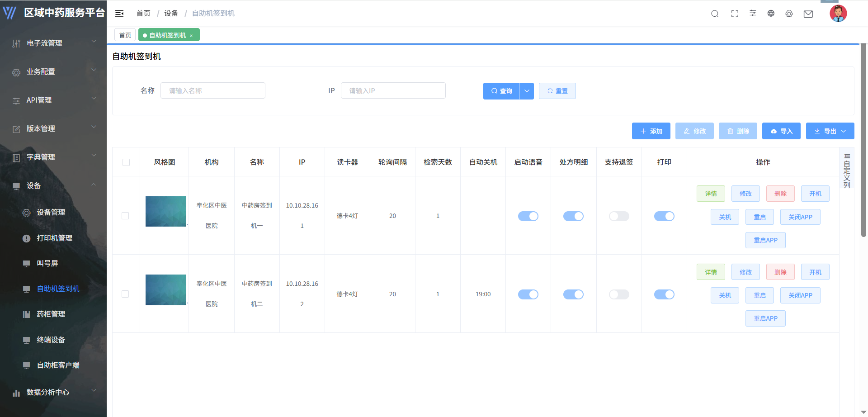Click the 终端设备 monitor icon
Viewport: 868px width, 417px height.
pos(27,340)
